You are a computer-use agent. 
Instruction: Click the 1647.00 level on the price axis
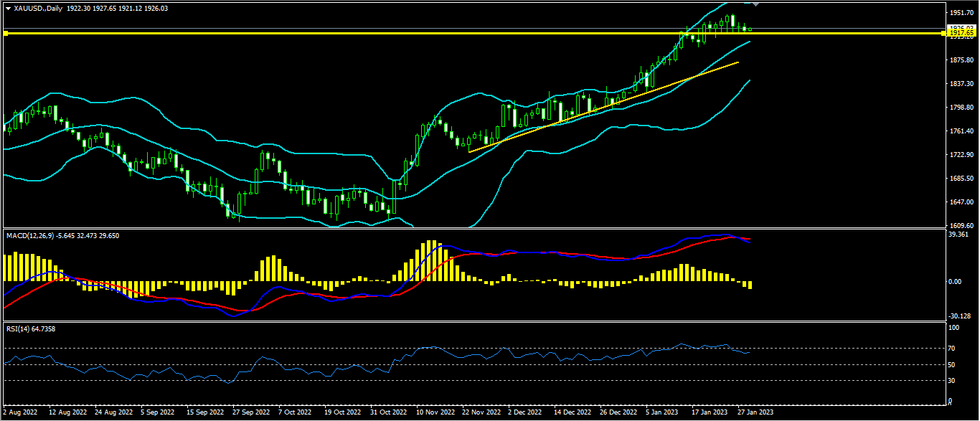tap(961, 202)
